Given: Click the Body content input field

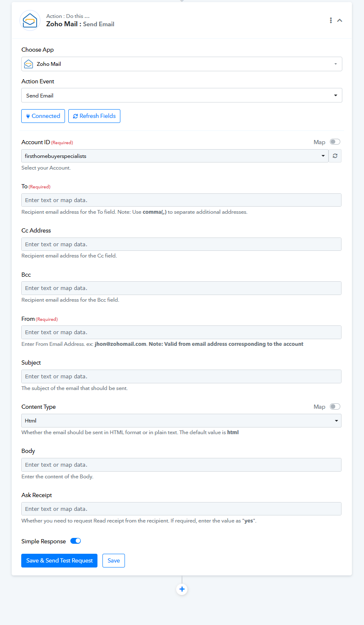Looking at the screenshot, I should [x=181, y=465].
